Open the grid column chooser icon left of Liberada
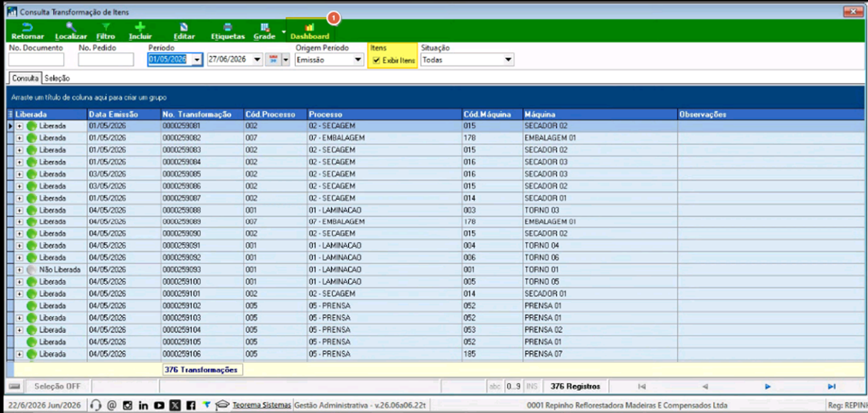Screen dimensions: 868x413 click(10, 114)
